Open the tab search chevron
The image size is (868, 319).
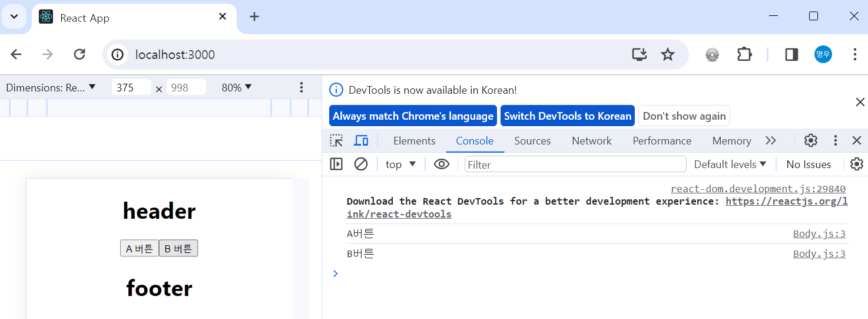(x=14, y=17)
